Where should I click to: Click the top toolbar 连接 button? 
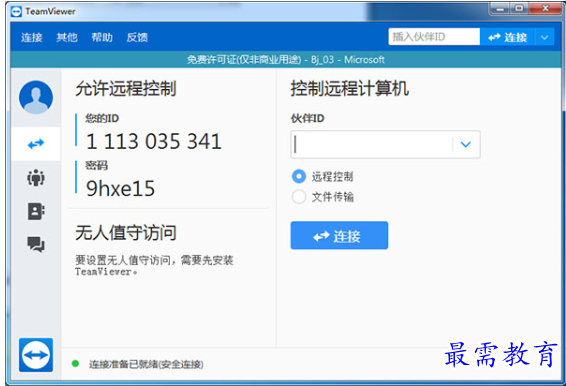pyautogui.click(x=507, y=37)
